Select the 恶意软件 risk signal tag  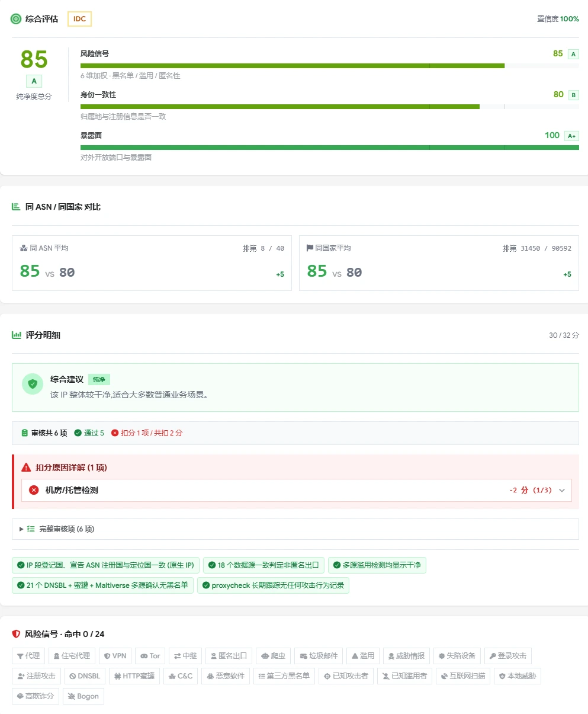[226, 676]
